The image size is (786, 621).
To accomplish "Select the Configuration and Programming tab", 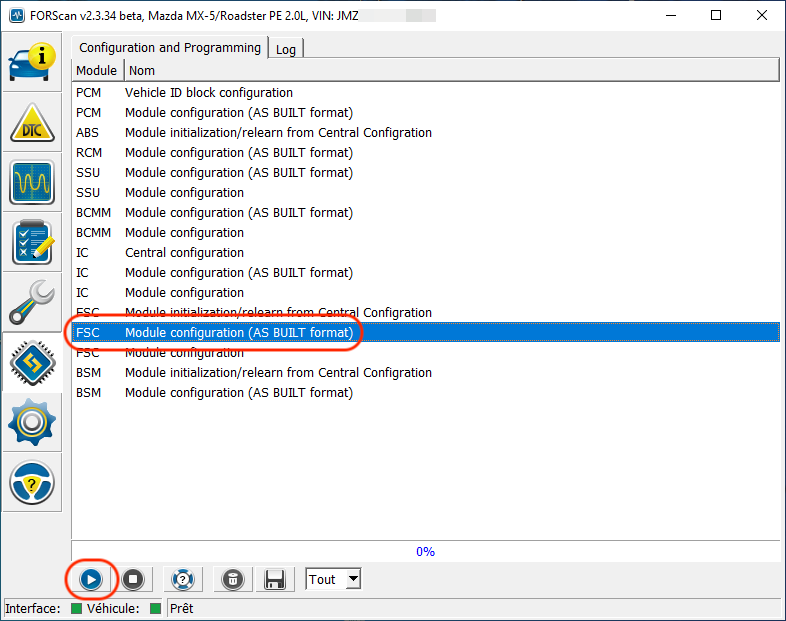I will click(x=170, y=48).
